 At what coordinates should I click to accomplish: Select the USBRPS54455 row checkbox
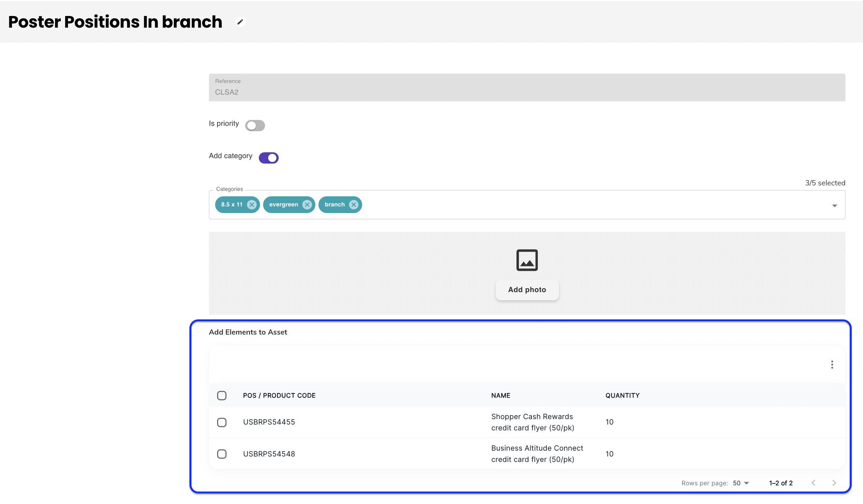(222, 422)
